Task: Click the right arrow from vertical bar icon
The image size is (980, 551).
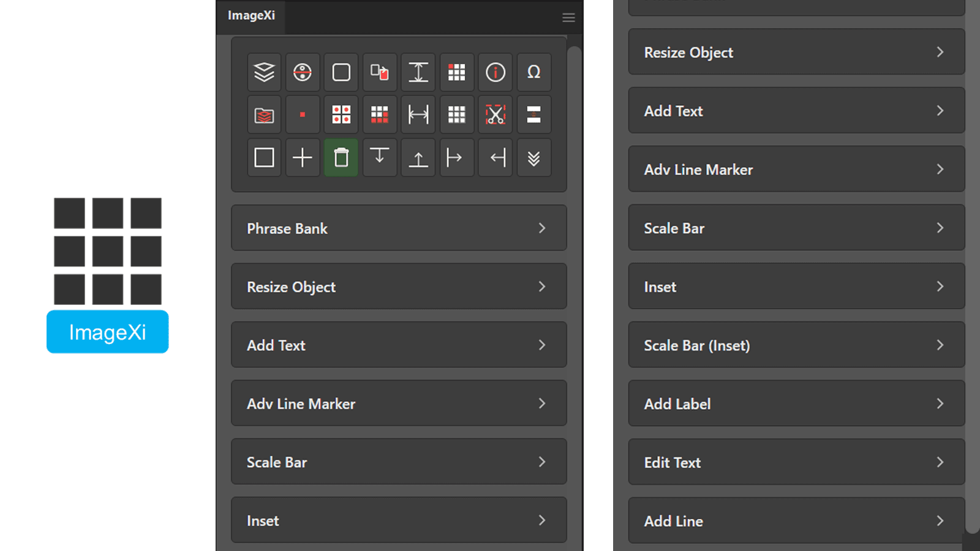Action: (457, 157)
